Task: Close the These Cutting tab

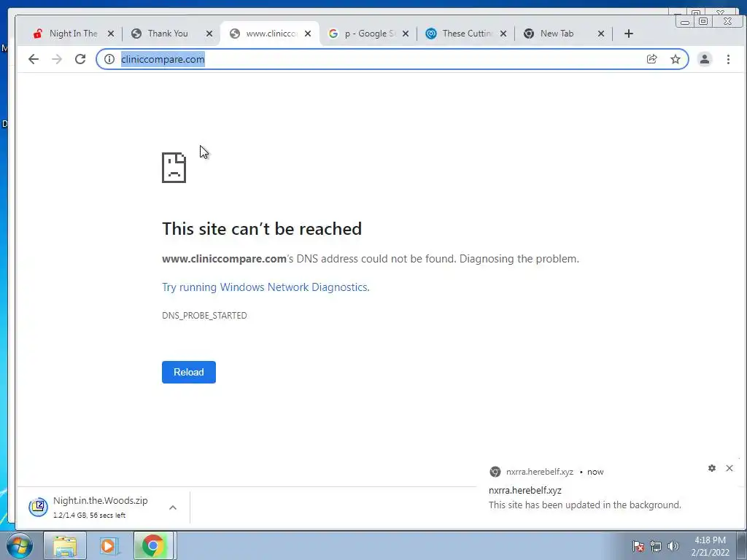Action: 503,34
